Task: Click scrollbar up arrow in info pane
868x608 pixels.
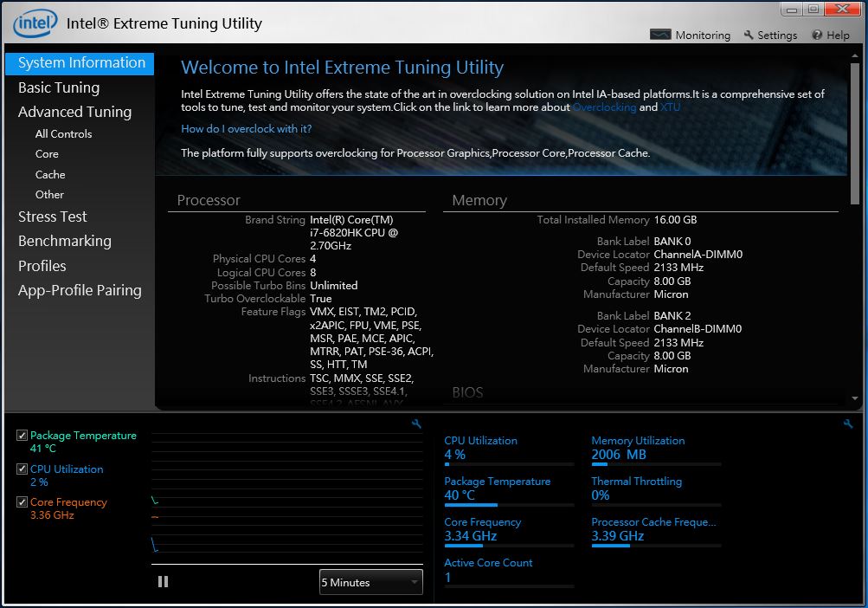Action: pos(855,56)
